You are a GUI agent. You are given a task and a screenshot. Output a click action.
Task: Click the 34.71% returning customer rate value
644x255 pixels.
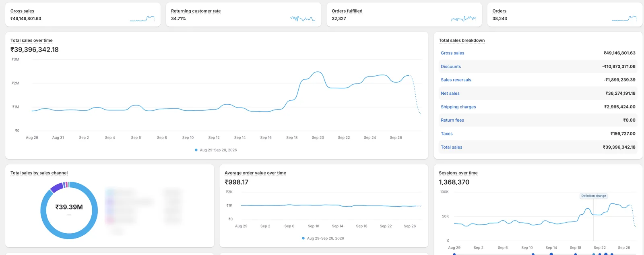point(178,19)
